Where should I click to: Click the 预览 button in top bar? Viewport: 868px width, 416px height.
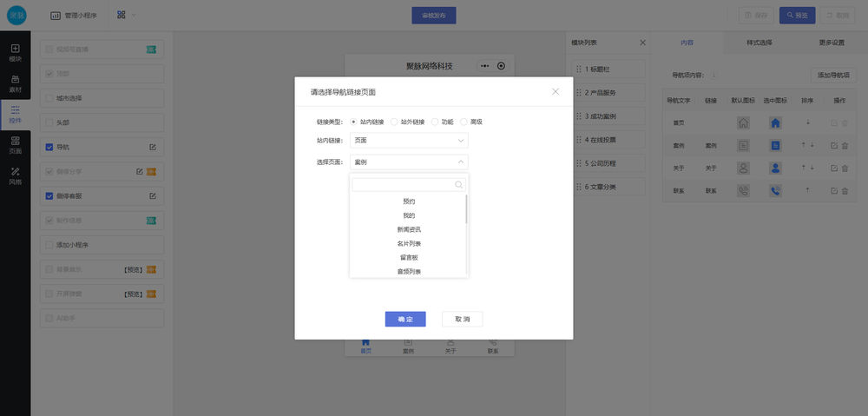point(797,16)
